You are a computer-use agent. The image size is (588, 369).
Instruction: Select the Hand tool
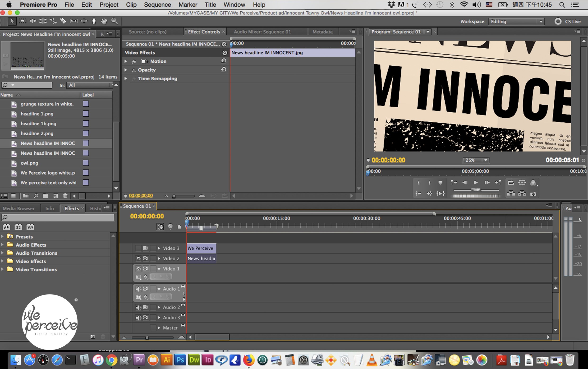(x=104, y=21)
